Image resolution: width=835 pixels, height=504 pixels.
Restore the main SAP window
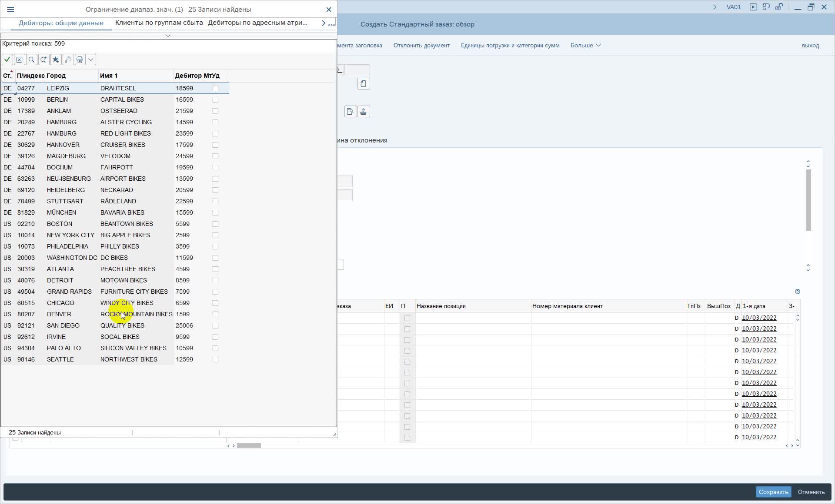click(811, 7)
